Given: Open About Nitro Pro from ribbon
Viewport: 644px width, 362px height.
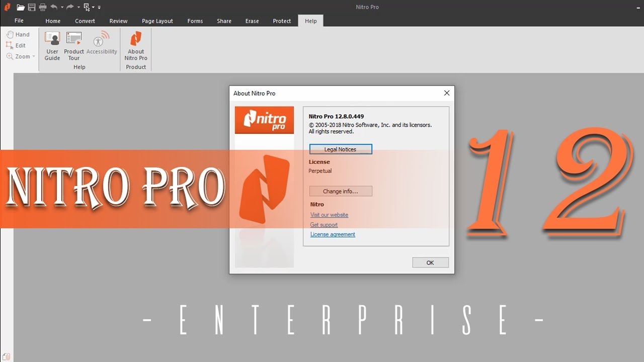Looking at the screenshot, I should pos(136,46).
